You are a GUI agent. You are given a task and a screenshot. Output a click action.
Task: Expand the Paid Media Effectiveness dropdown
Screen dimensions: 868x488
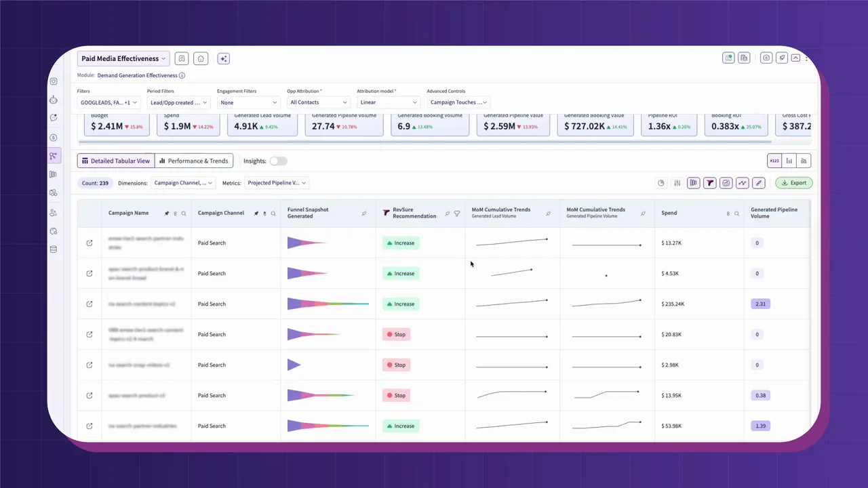click(x=123, y=59)
